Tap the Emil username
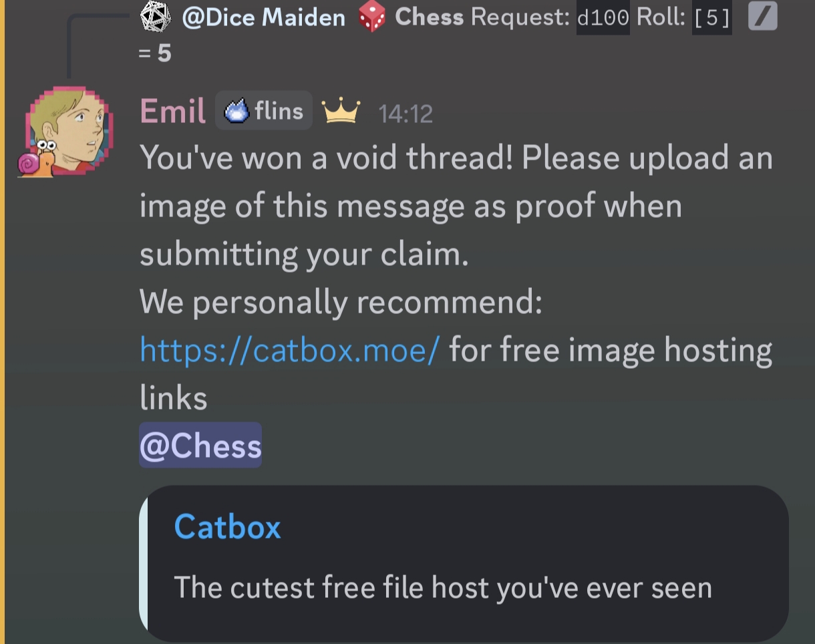Viewport: 815px width, 644px height. click(x=173, y=111)
